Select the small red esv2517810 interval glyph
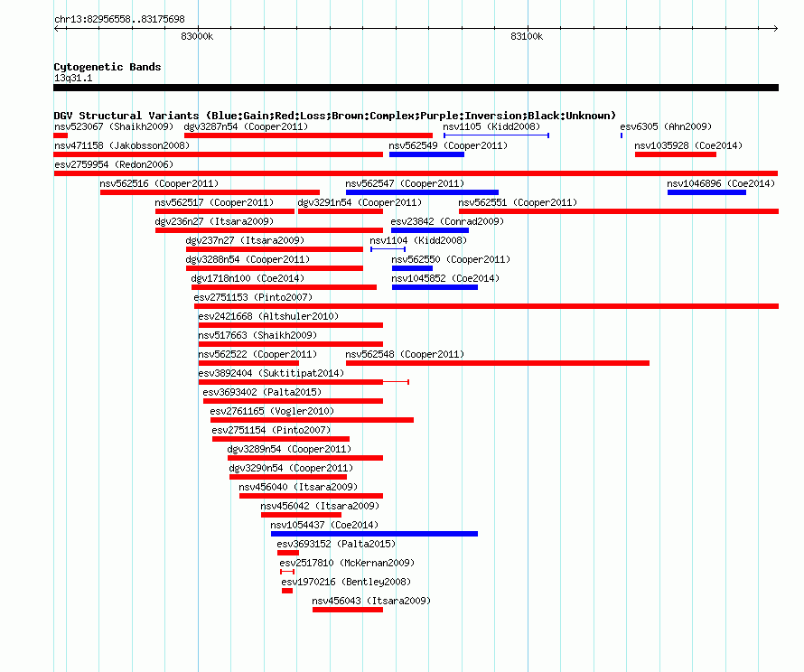Viewport: 804px width, 672px height. point(287,572)
